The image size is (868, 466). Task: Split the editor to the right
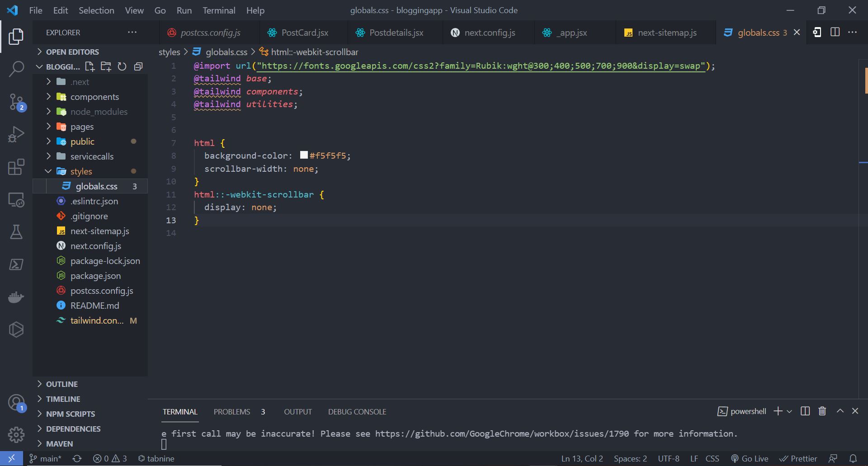835,32
